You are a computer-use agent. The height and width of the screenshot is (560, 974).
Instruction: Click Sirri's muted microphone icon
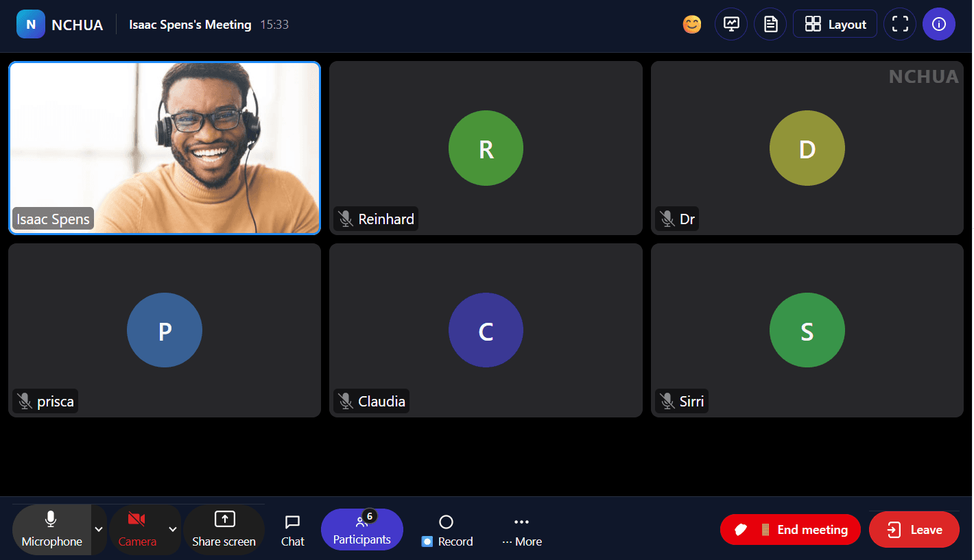[x=667, y=402]
